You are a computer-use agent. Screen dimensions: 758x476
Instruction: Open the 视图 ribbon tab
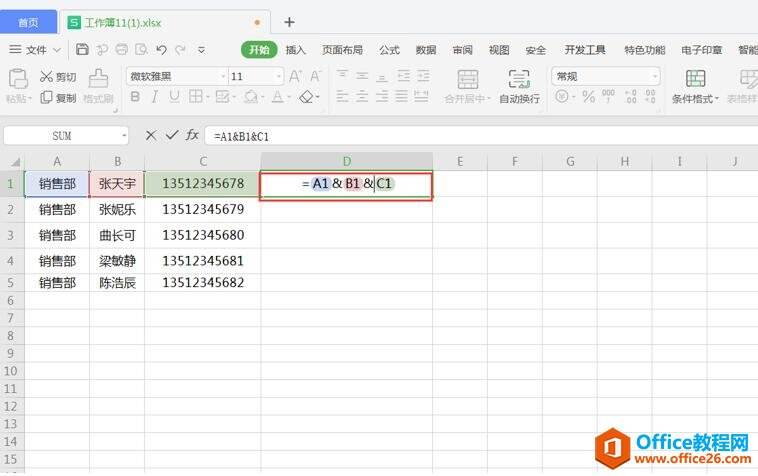[x=499, y=50]
